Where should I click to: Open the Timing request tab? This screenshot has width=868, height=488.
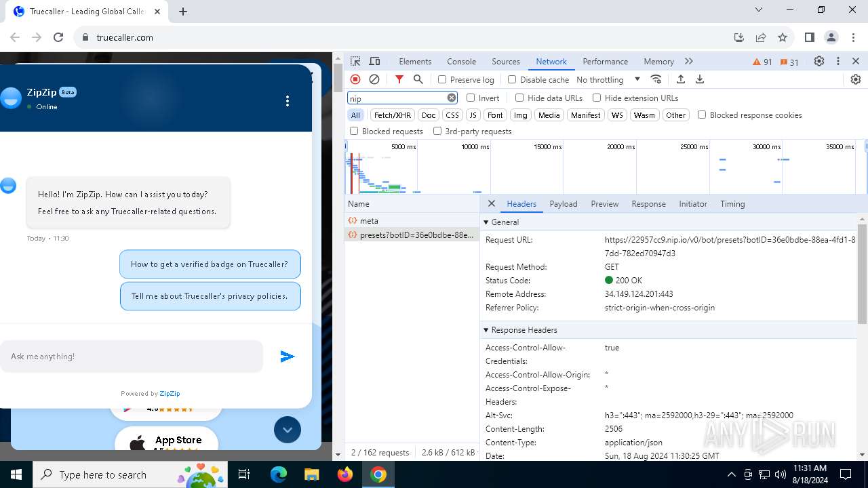click(x=732, y=203)
